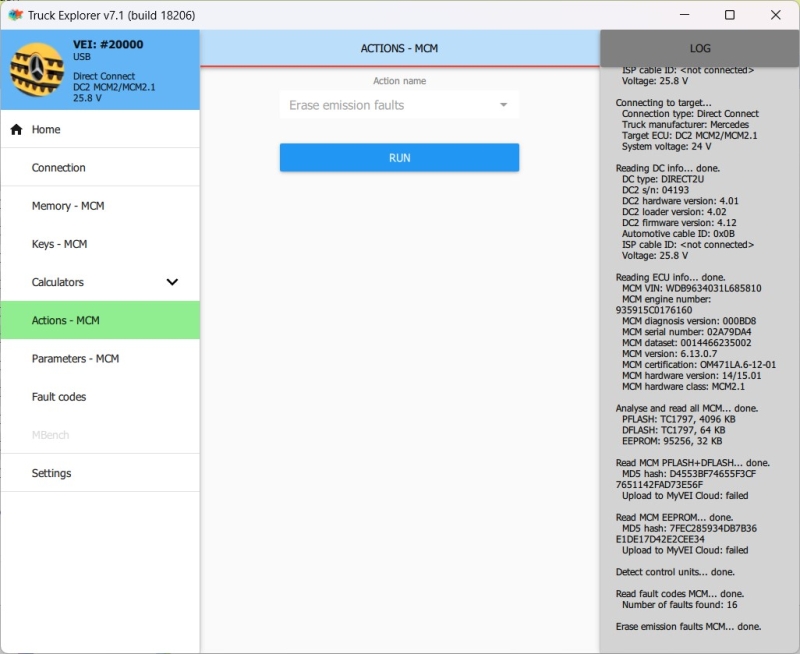Viewport: 800px width, 654px height.
Task: Click the ACTIONS - MCM header
Action: point(399,48)
